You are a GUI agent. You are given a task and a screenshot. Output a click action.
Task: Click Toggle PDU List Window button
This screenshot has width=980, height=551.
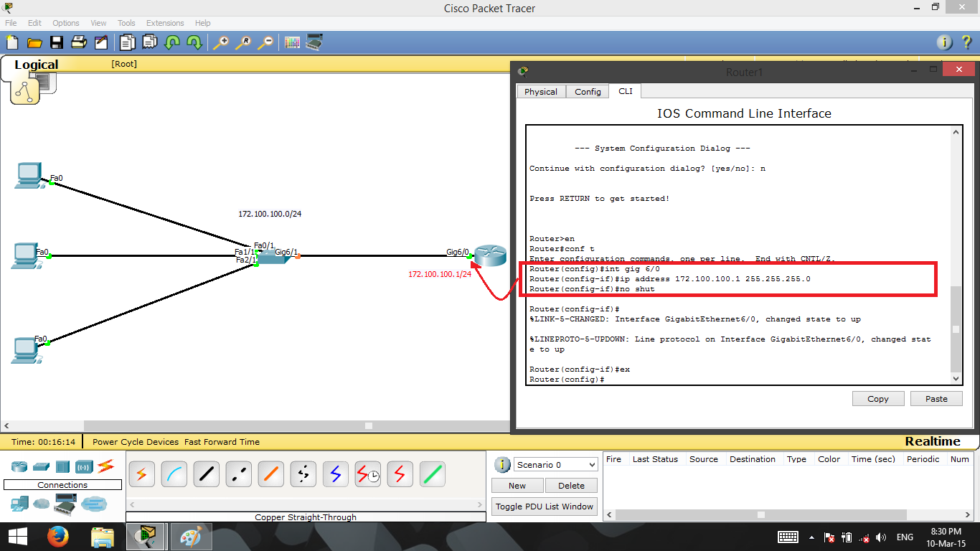(x=545, y=507)
